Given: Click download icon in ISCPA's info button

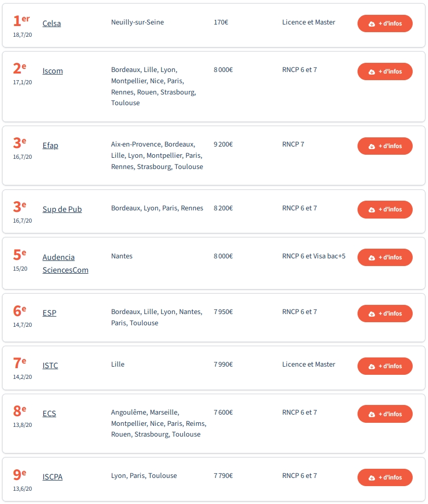Looking at the screenshot, I should click(372, 477).
